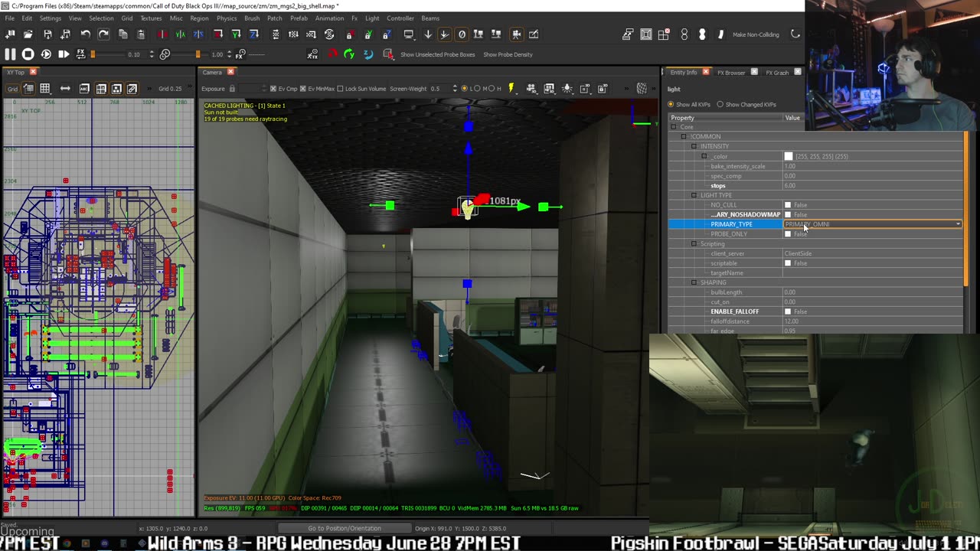Open the Brush menu

click(251, 18)
